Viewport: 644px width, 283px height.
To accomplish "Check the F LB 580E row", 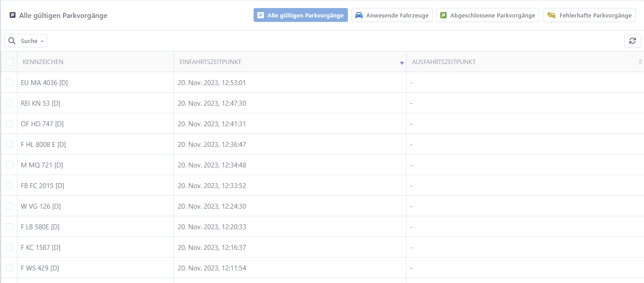I will (x=9, y=227).
